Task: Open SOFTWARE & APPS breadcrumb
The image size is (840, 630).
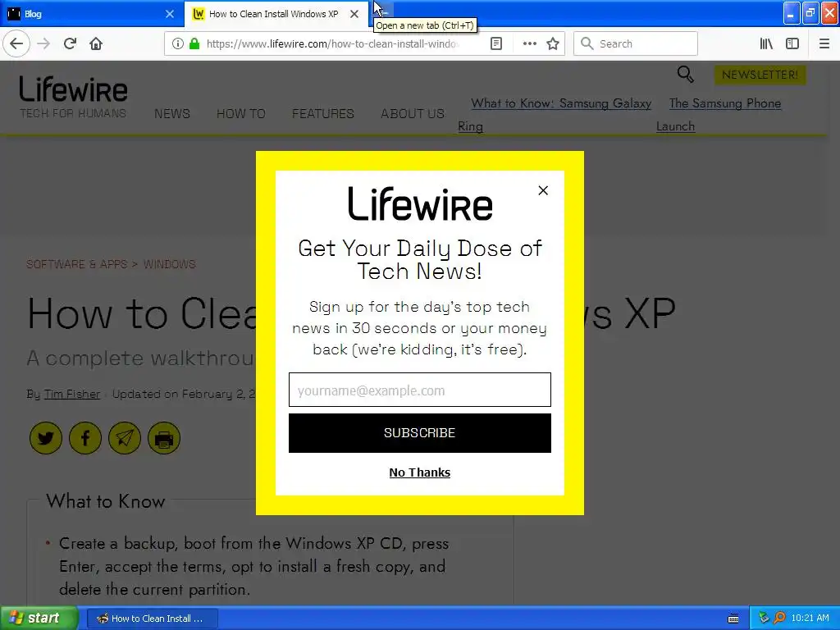Action: pos(76,264)
